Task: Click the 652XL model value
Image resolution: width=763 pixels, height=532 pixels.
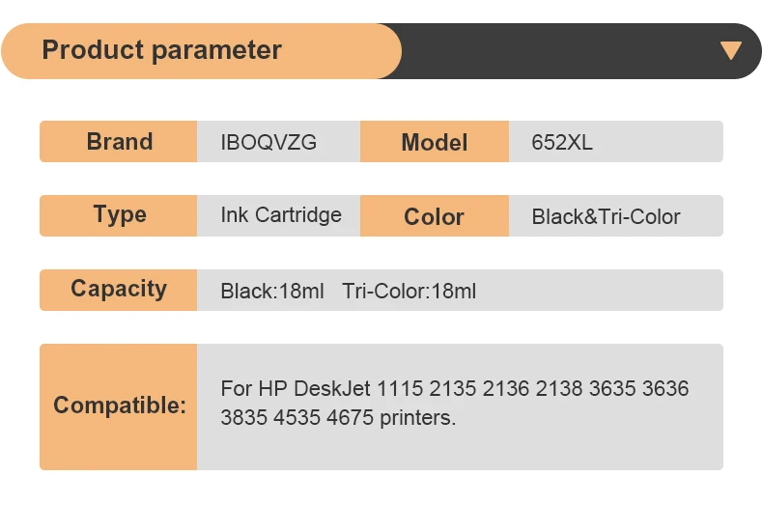Action: [562, 143]
